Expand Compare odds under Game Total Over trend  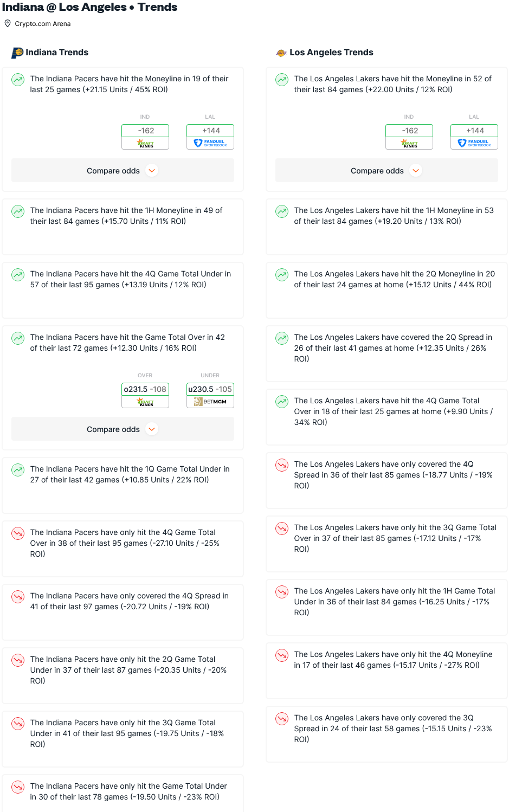coord(123,429)
